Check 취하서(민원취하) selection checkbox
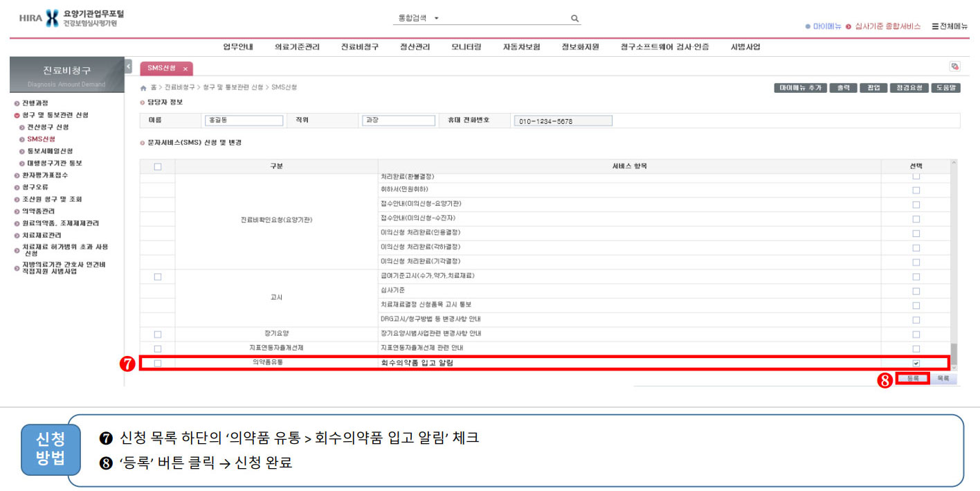Image resolution: width=980 pixels, height=491 pixels. [x=916, y=190]
